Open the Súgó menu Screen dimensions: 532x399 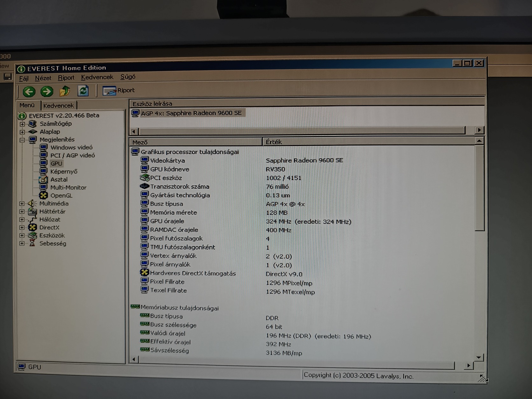tap(128, 77)
